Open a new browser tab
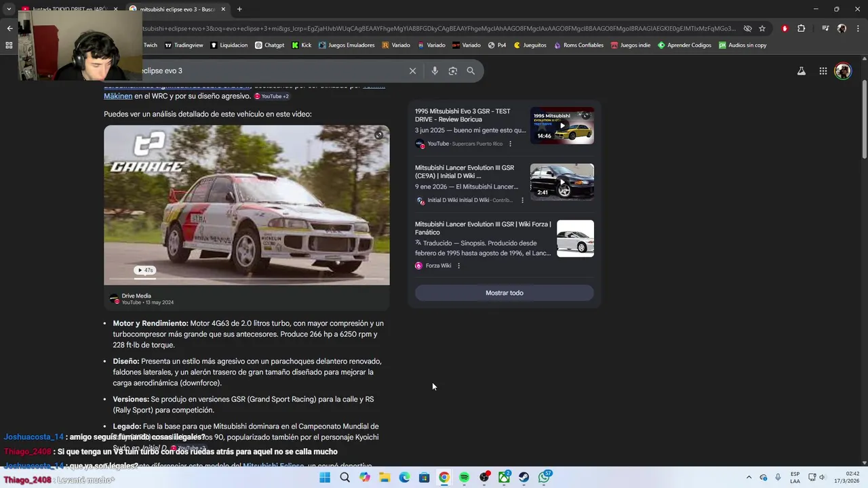This screenshot has height=488, width=868. [x=239, y=9]
